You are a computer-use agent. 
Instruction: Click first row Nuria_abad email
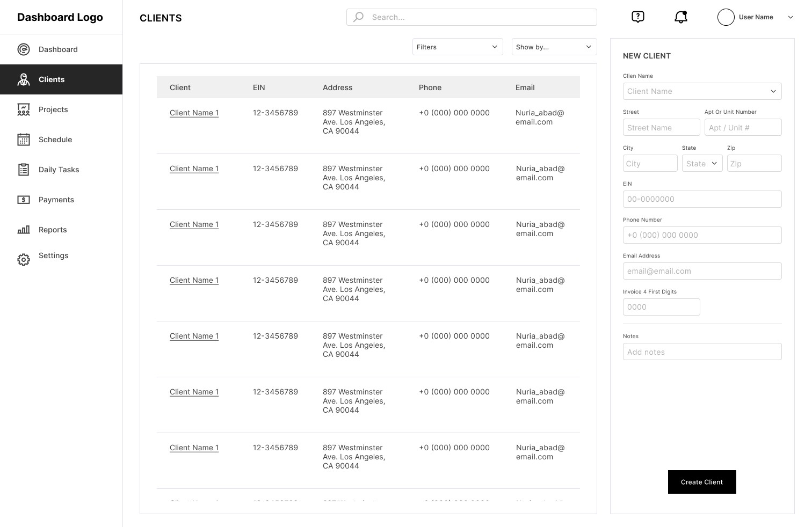coord(540,117)
